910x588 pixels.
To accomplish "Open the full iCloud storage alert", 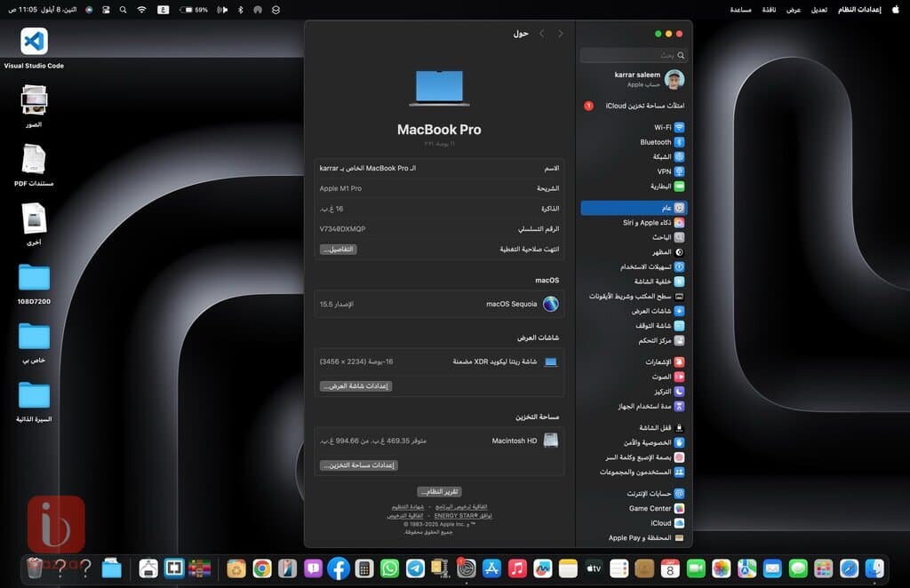I will pyautogui.click(x=634, y=106).
